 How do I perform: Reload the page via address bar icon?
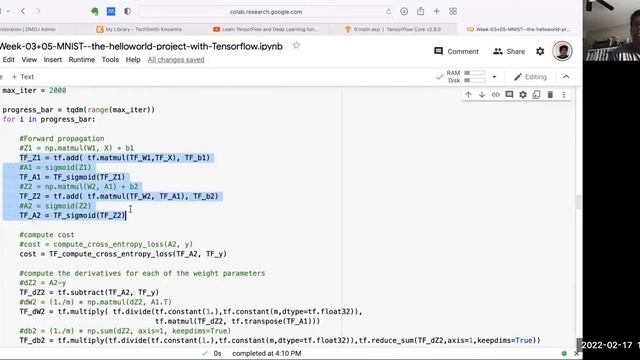pyautogui.click(x=388, y=12)
